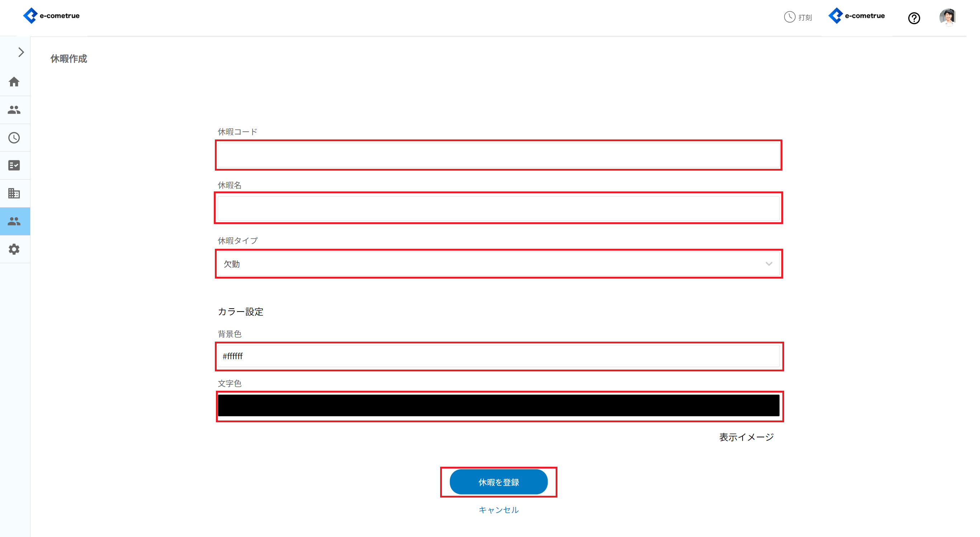Click the e-cometrue logo at top left
The width and height of the screenshot is (980, 537).
click(x=51, y=15)
